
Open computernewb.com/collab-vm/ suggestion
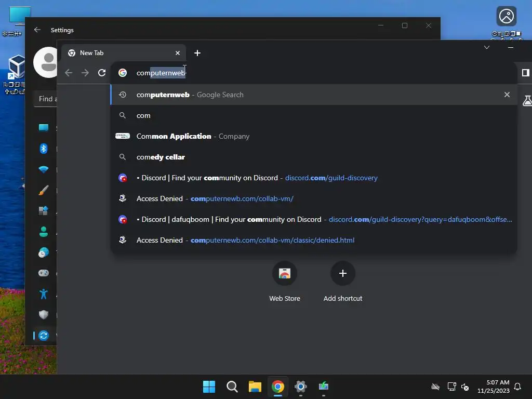pyautogui.click(x=314, y=198)
